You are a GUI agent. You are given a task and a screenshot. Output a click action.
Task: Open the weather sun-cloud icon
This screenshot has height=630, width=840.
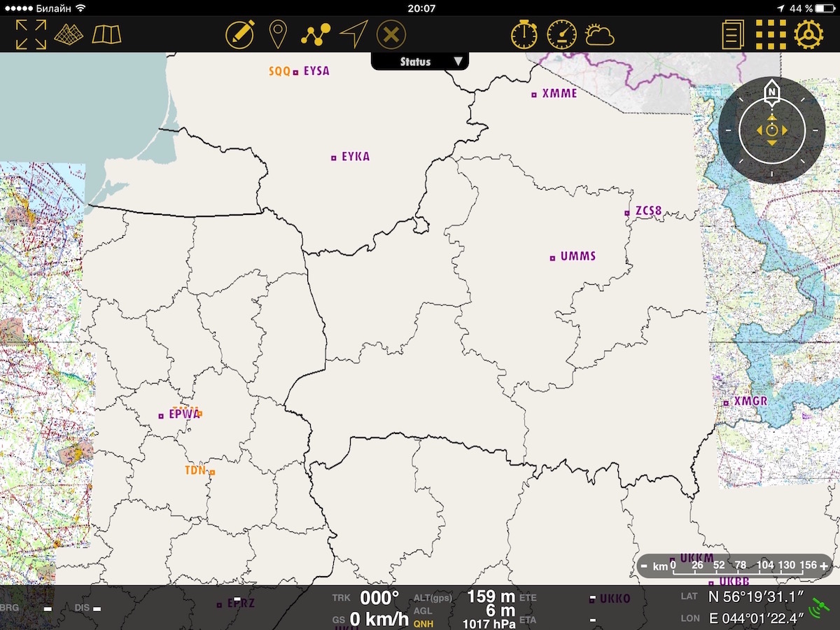click(x=600, y=34)
